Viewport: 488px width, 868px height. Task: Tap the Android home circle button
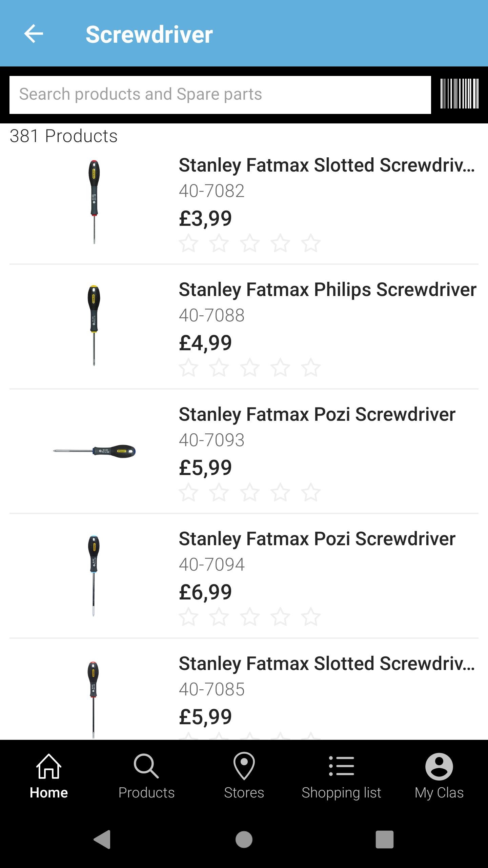pos(244,840)
